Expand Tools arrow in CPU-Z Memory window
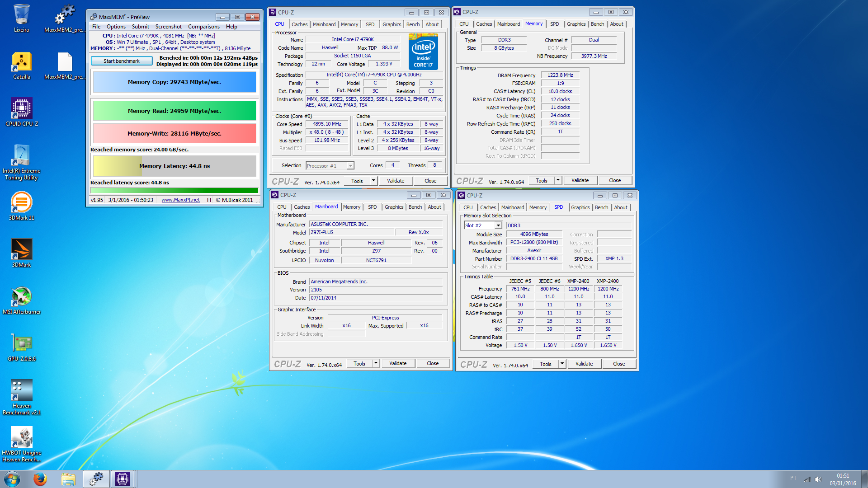 [x=558, y=180]
